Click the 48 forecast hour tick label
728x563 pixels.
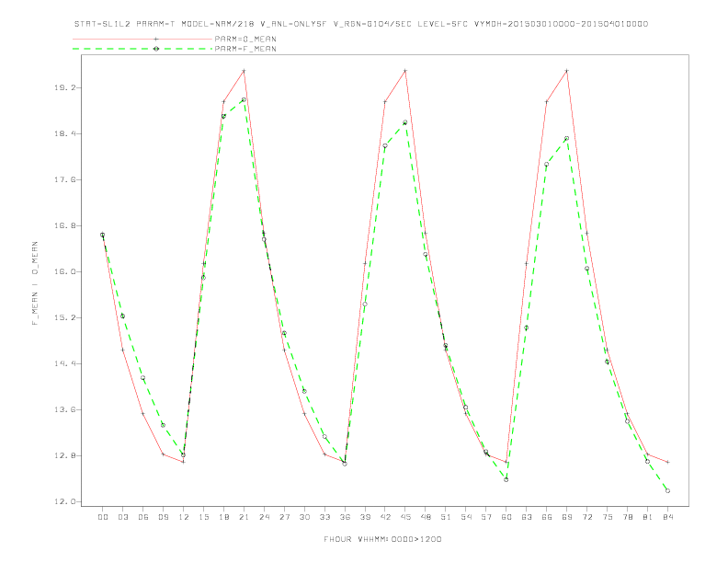click(x=426, y=517)
